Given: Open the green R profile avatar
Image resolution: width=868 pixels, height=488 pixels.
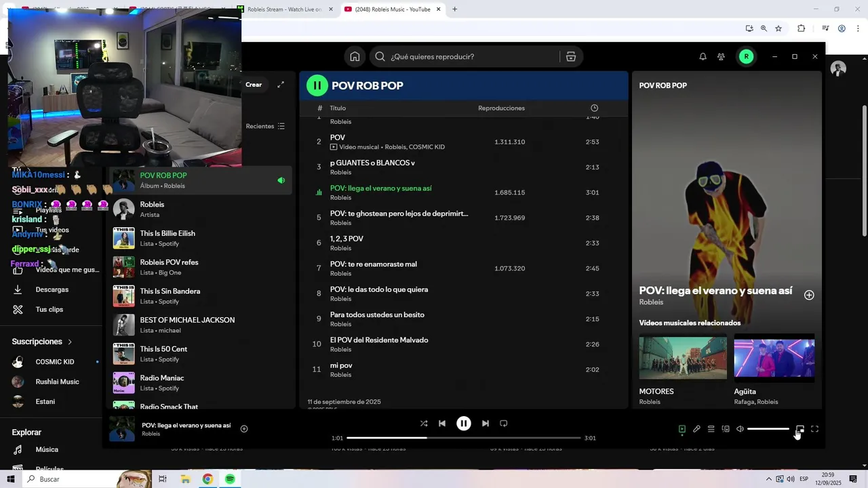Looking at the screenshot, I should click(x=746, y=57).
